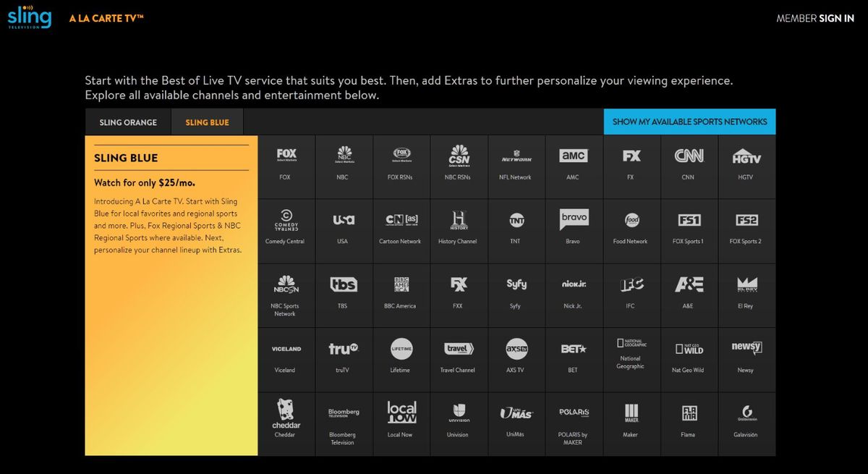Click the BET channel tile
Screen dimensions: 868x474
pos(574,360)
